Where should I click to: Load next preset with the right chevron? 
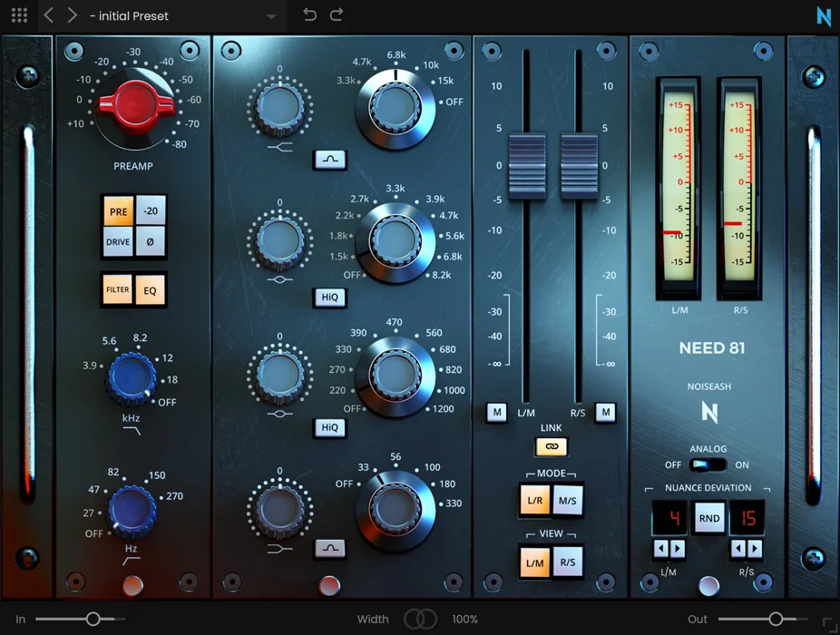tap(71, 15)
